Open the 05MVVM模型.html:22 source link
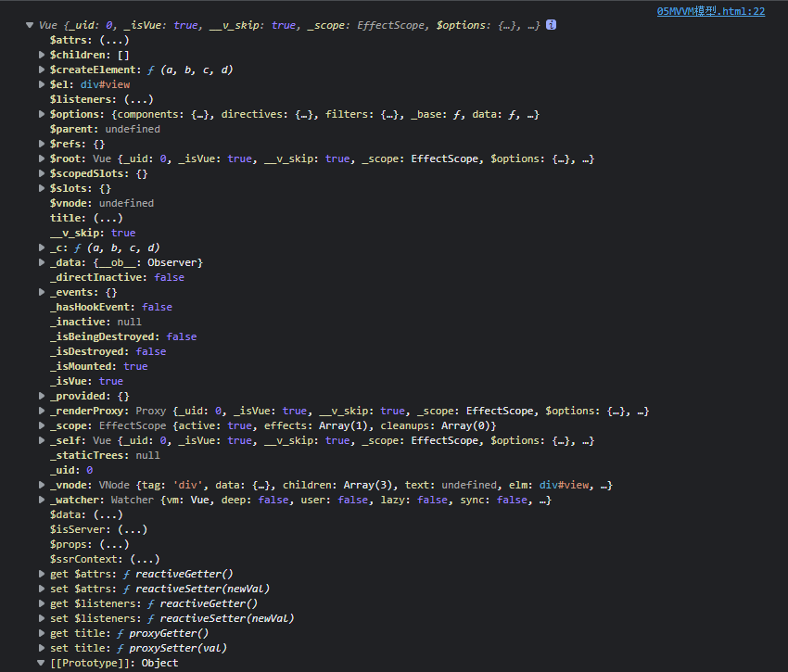788x672 pixels. point(711,11)
